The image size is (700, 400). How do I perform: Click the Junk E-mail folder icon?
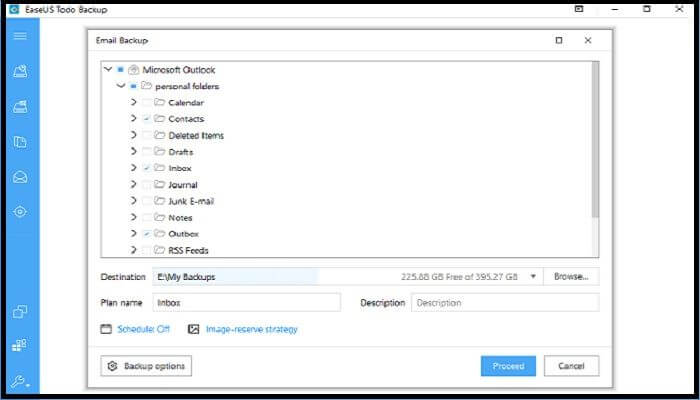click(x=159, y=201)
